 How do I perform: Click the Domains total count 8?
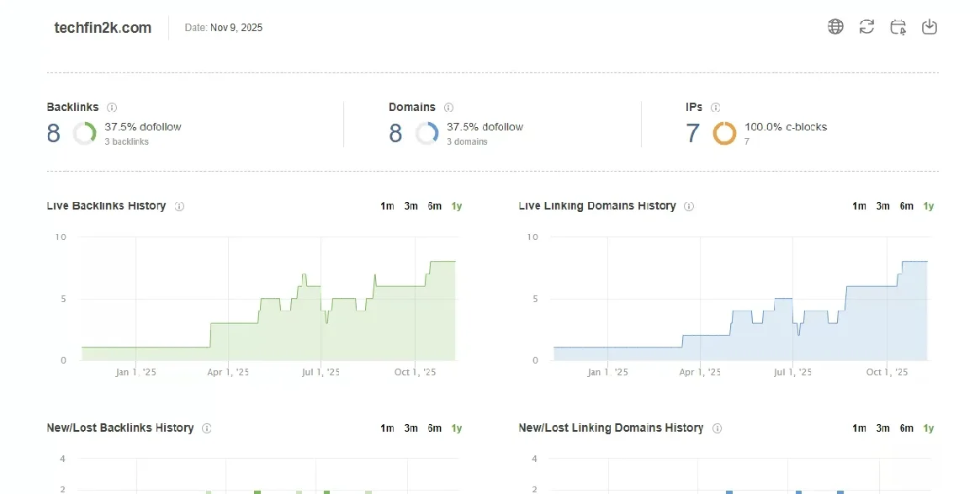tap(395, 133)
